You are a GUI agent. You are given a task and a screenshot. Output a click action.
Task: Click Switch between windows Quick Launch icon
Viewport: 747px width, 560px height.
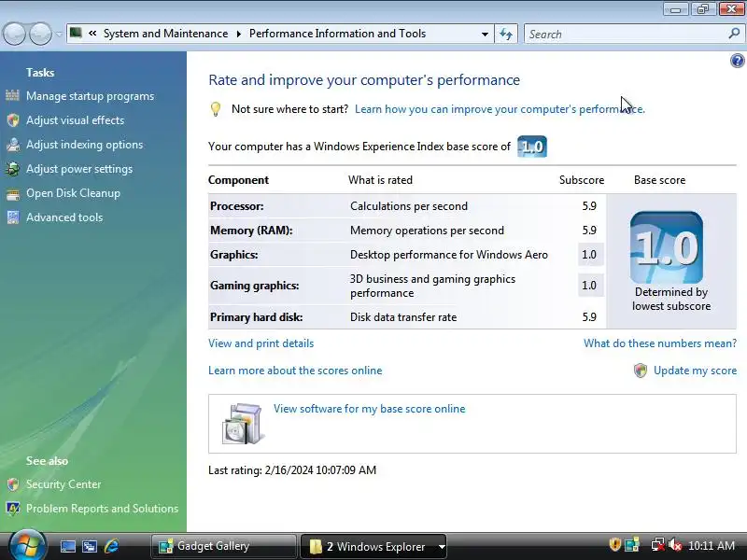pyautogui.click(x=90, y=546)
